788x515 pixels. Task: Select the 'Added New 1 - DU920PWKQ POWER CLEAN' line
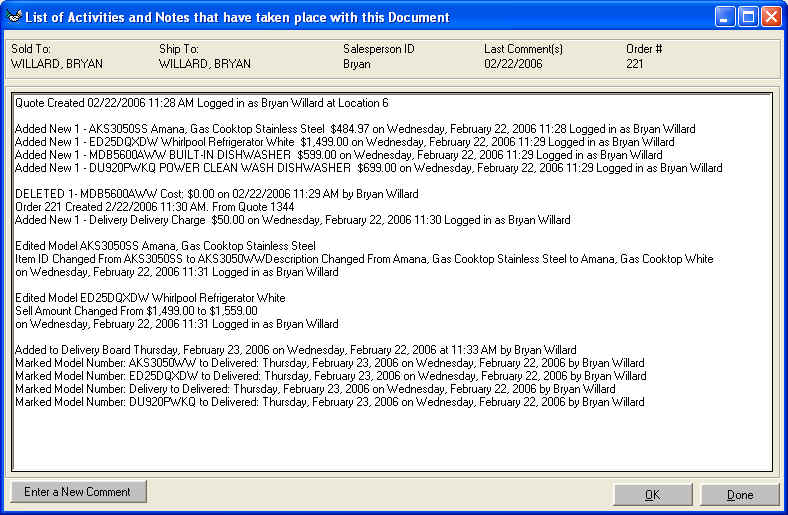(x=368, y=168)
